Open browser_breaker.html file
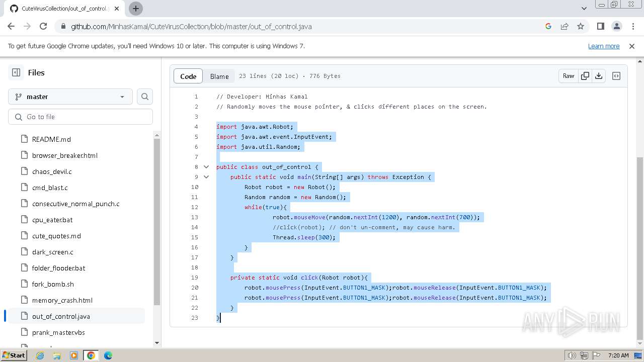Image resolution: width=644 pixels, height=362 pixels. pyautogui.click(x=65, y=155)
